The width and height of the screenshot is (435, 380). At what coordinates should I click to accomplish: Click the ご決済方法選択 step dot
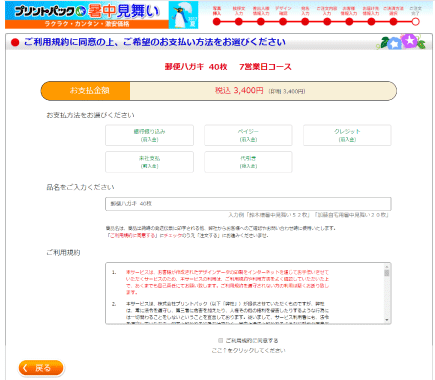[393, 22]
